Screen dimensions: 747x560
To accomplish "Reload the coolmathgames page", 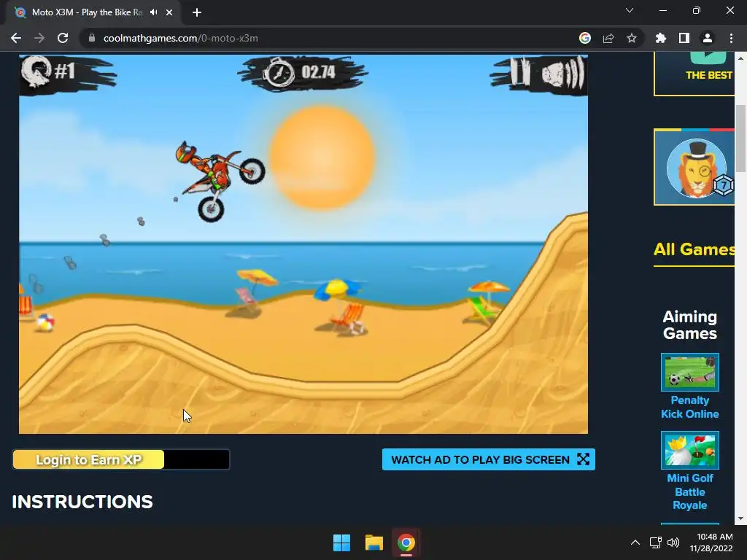I will click(63, 38).
